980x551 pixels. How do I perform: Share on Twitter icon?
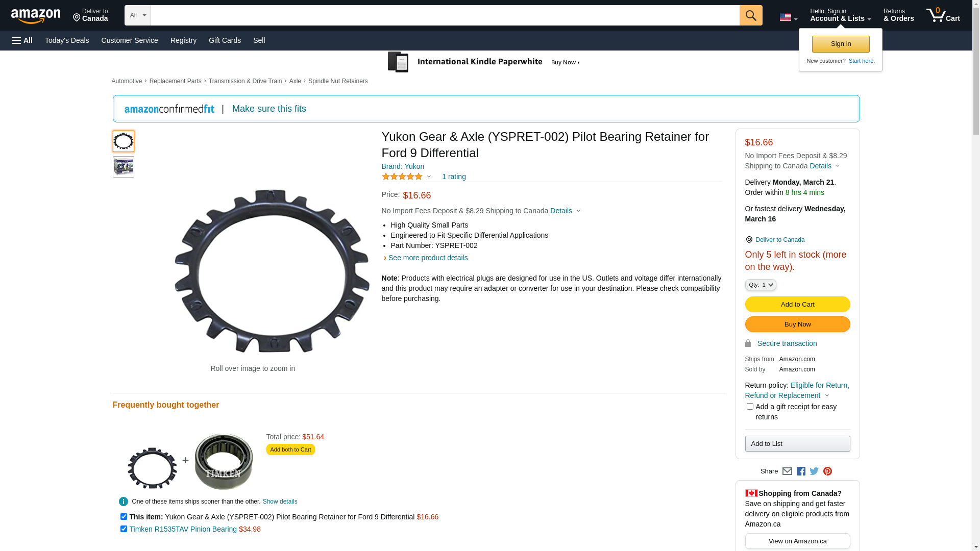814,471
